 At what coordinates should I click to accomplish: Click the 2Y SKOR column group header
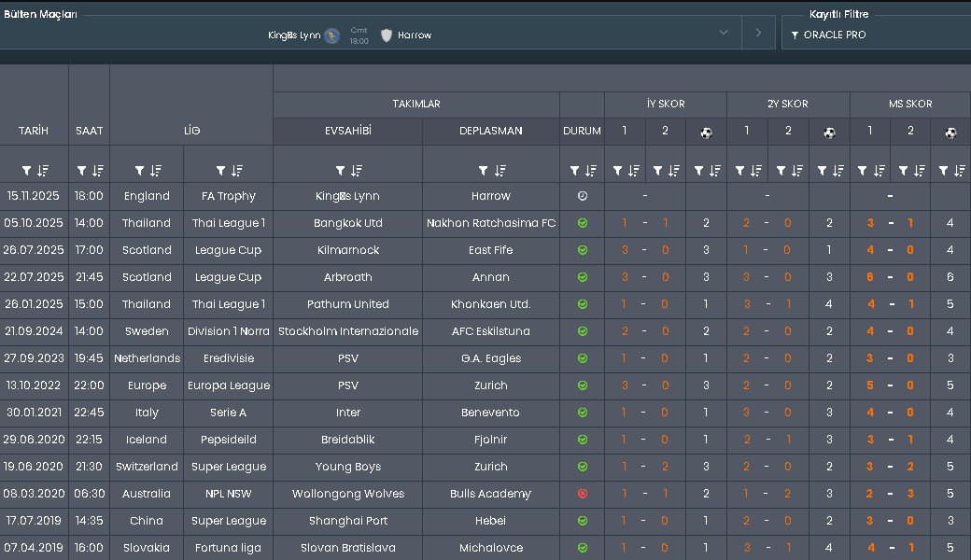tap(788, 104)
